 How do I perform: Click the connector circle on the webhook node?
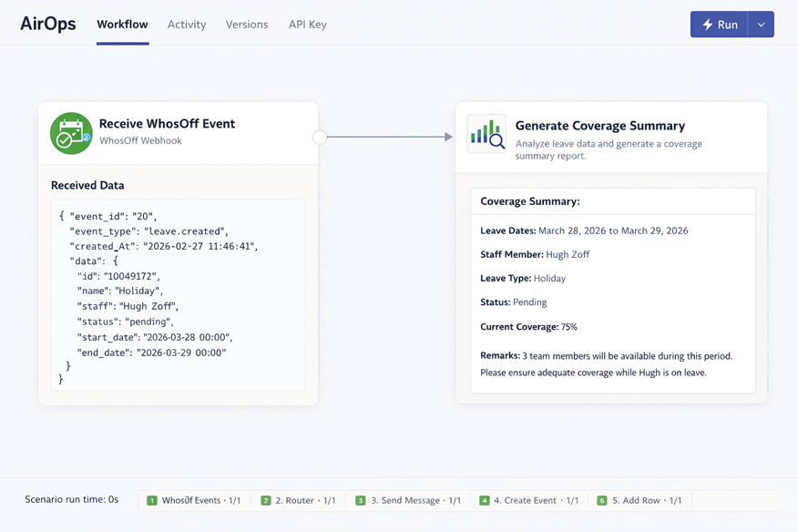point(320,137)
